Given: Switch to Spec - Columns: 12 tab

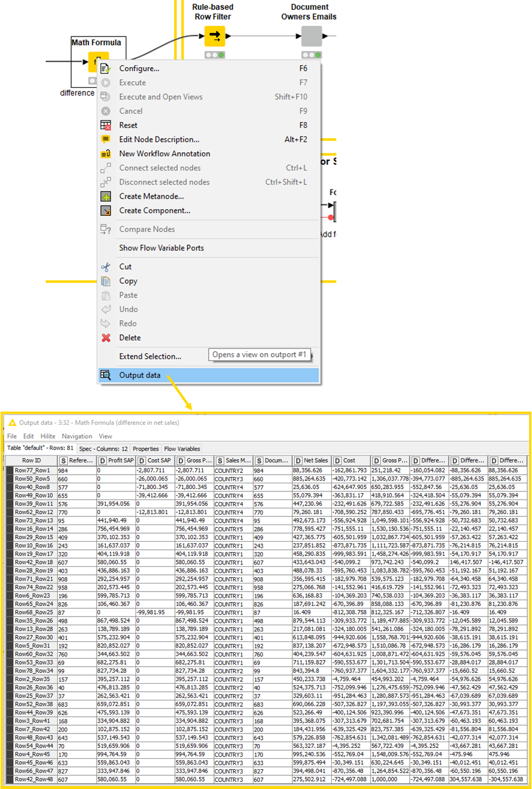Looking at the screenshot, I should tap(102, 449).
